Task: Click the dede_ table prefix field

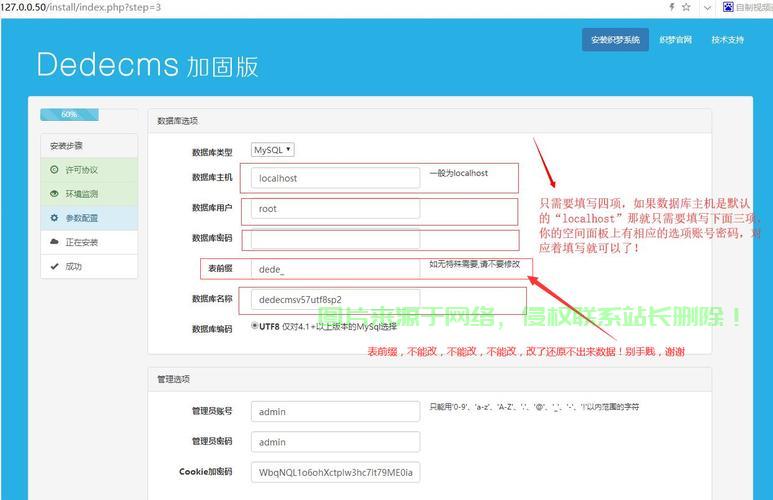Action: (335, 269)
